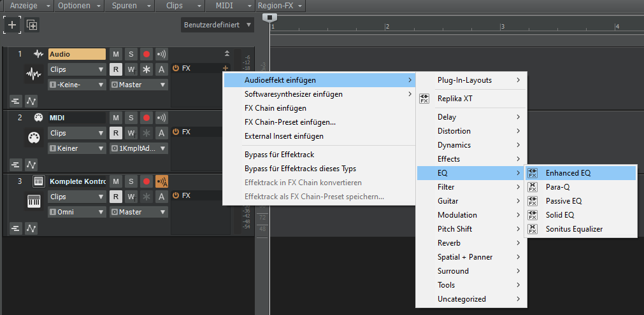Click the Passive EQ plug-in icon

(x=533, y=201)
